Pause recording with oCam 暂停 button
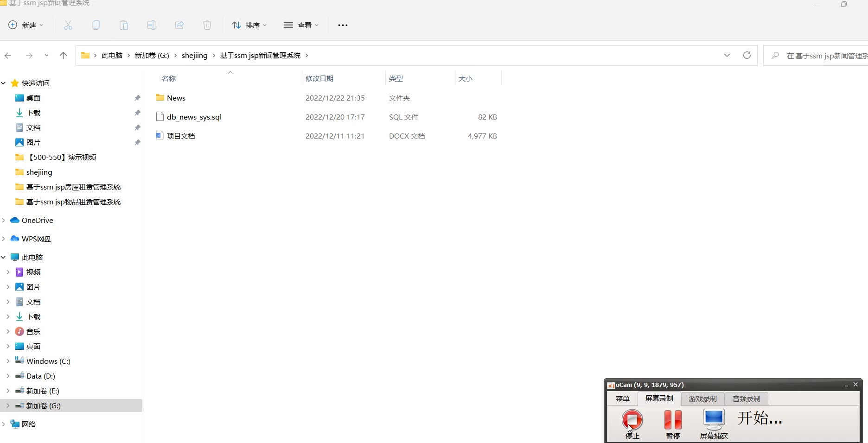The height and width of the screenshot is (443, 868). click(x=673, y=424)
